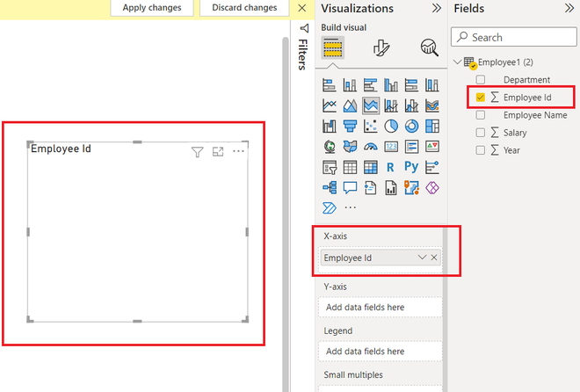Select the line and stacked column chart
The image size is (580, 392).
coord(391,105)
